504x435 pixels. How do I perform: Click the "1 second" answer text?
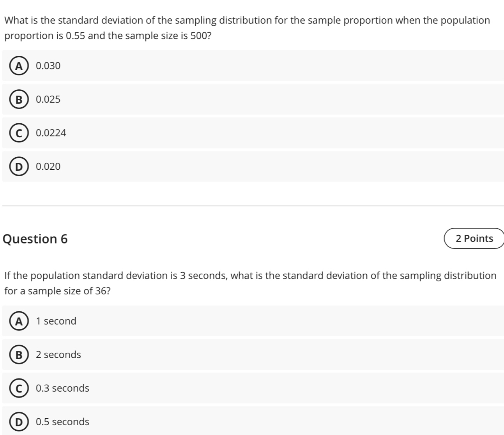[56, 321]
